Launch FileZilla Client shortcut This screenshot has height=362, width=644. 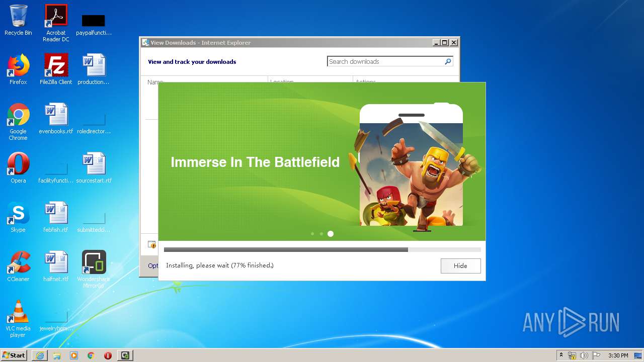point(56,69)
